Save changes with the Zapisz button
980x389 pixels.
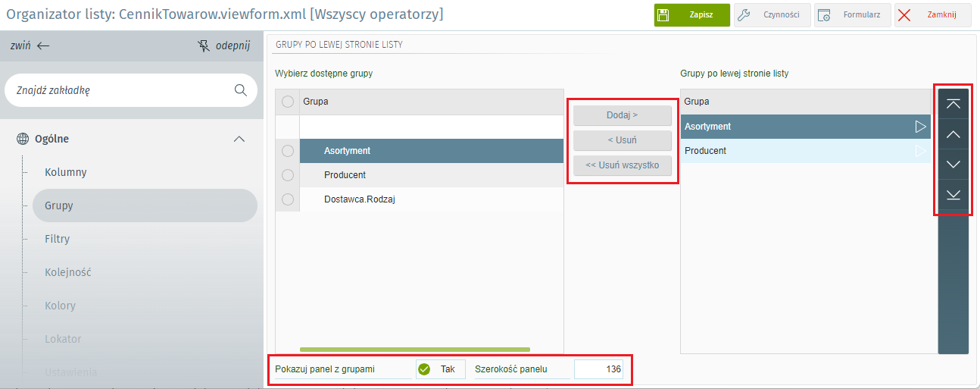[x=691, y=15]
